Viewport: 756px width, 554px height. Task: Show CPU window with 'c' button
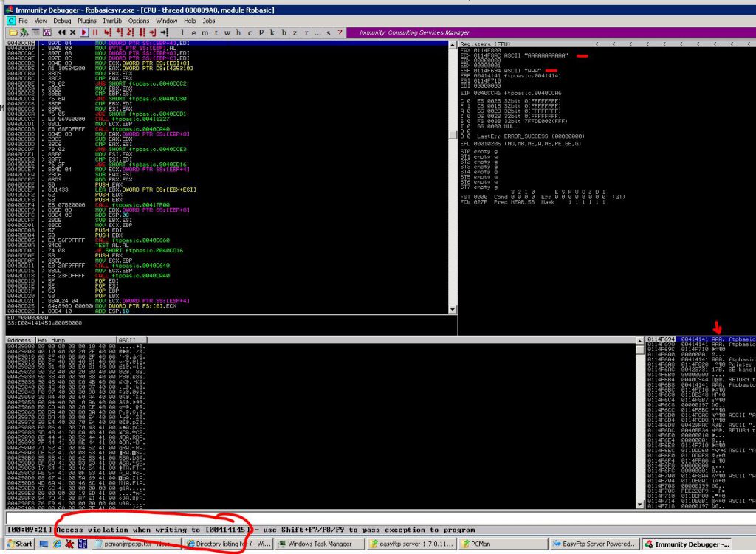click(x=250, y=32)
